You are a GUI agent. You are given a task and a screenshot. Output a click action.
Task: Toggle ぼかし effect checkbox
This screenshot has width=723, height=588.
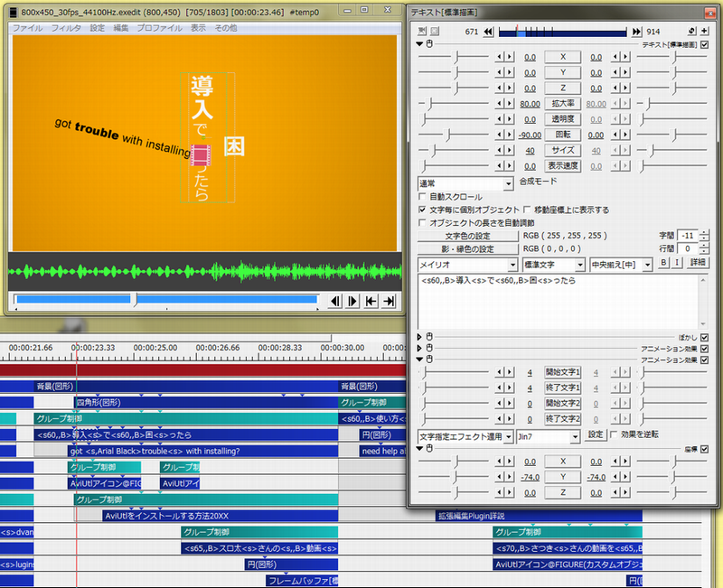click(705, 337)
